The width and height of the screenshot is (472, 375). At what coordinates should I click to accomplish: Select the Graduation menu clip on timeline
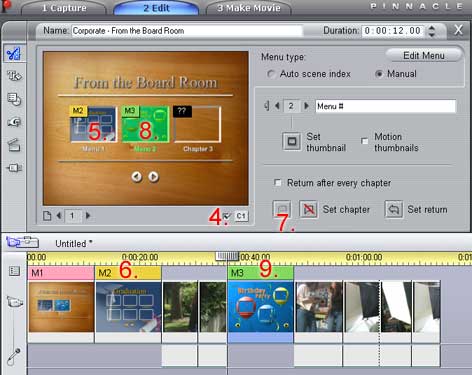(x=128, y=307)
